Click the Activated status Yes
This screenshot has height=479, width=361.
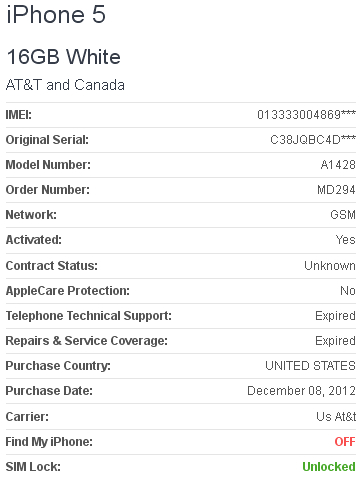[346, 240]
